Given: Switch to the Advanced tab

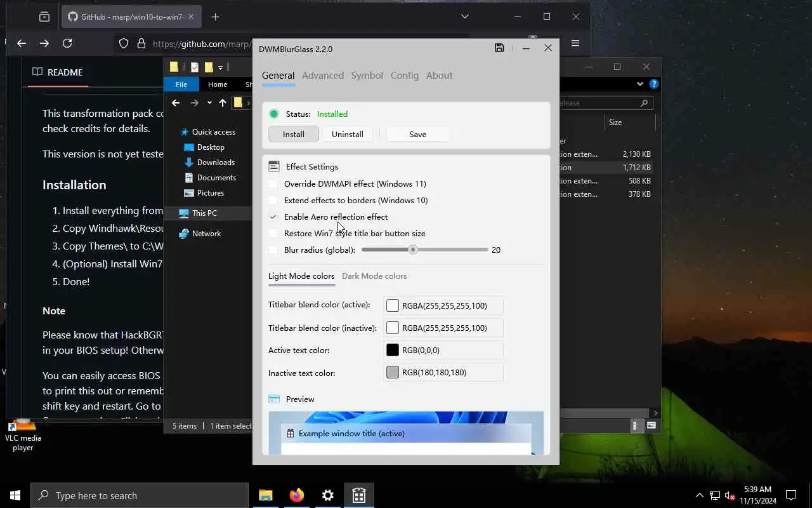Looking at the screenshot, I should click(323, 75).
